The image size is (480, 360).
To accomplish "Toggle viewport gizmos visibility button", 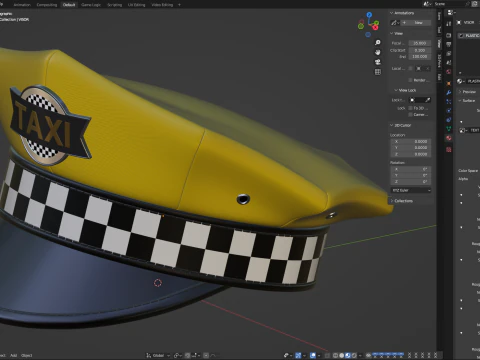I will coord(298,355).
